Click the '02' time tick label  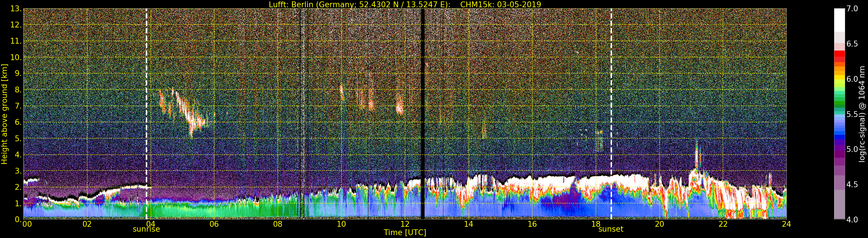[87, 224]
